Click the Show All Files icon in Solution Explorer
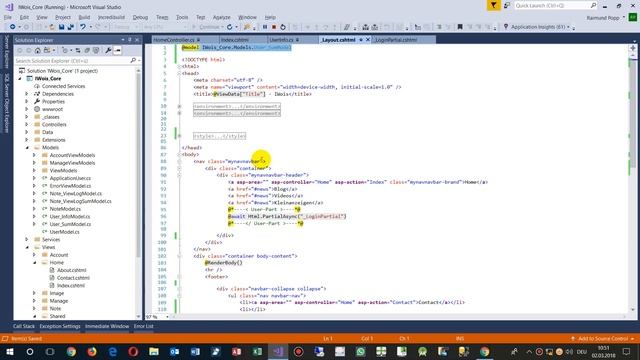The height and width of the screenshot is (360, 640). click(96, 50)
